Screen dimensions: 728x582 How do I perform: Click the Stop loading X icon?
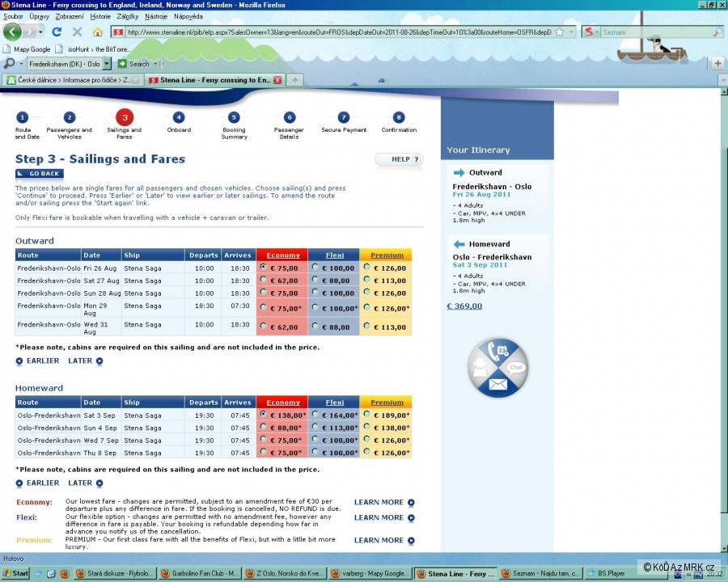click(77, 32)
